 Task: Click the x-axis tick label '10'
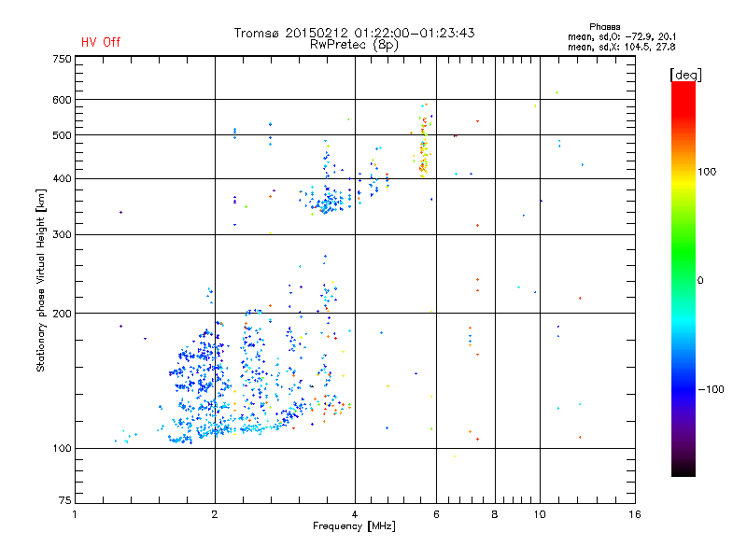[x=540, y=514]
